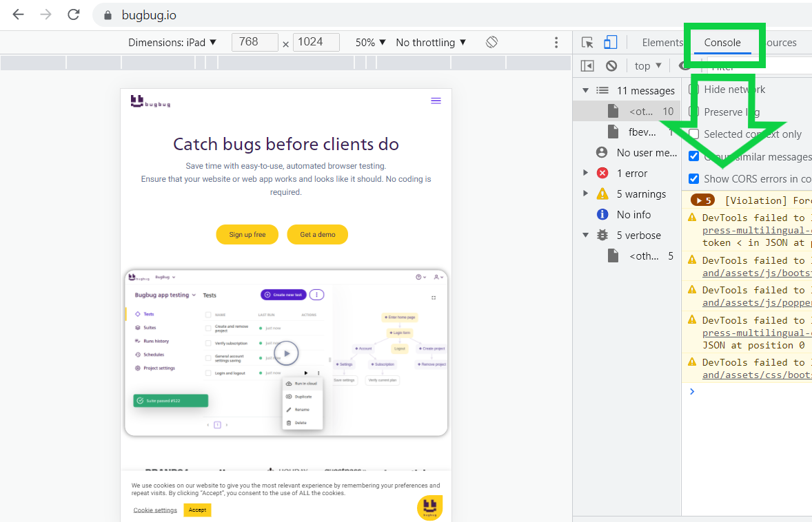
Task: Click the width field showing 768
Action: 254,42
